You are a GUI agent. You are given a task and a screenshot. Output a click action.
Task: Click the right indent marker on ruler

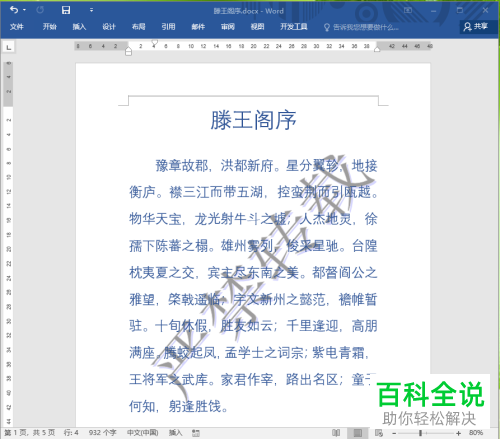click(377, 49)
